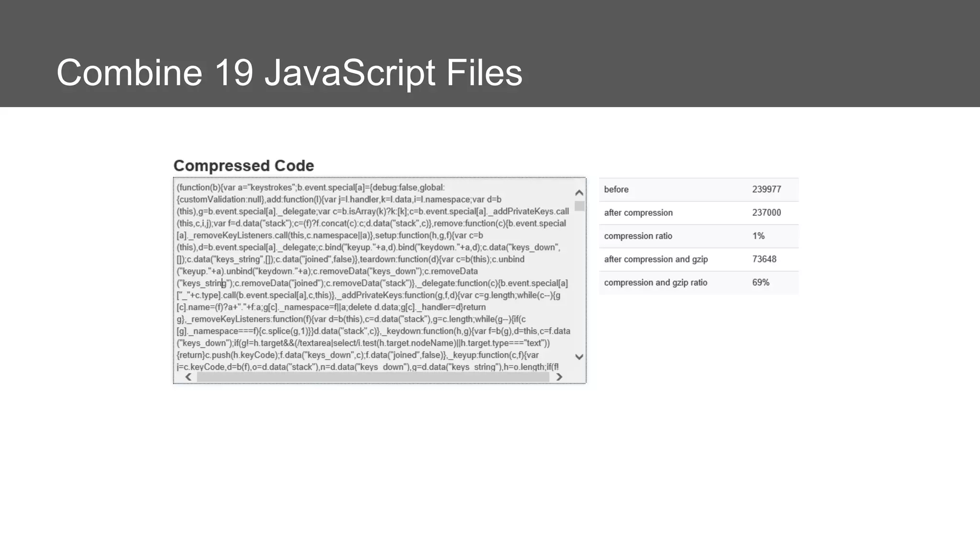Click the value 237000
The image size is (980, 551).
(767, 213)
